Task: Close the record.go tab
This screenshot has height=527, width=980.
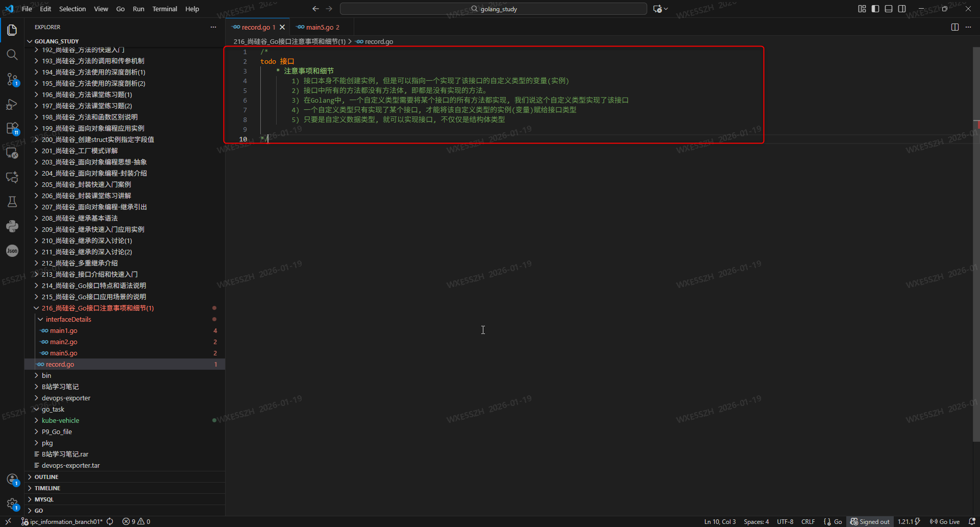Action: tap(282, 27)
